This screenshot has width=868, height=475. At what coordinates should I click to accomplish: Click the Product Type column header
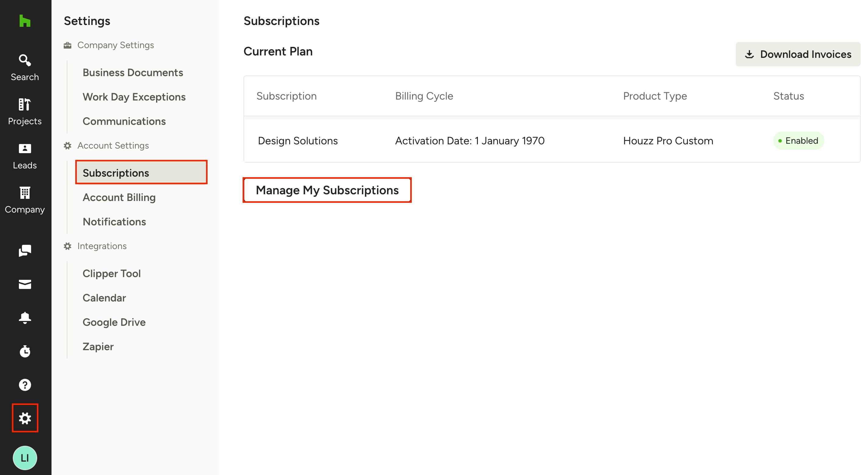pyautogui.click(x=655, y=96)
